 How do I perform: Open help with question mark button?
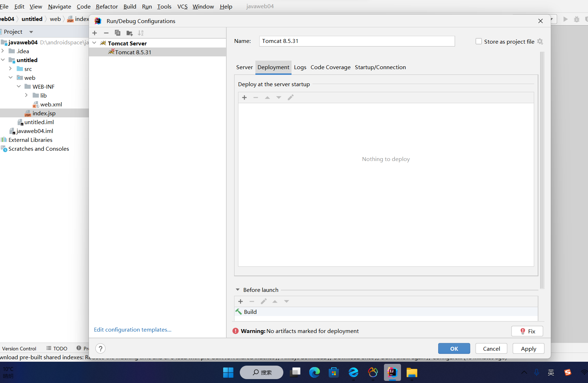point(101,349)
